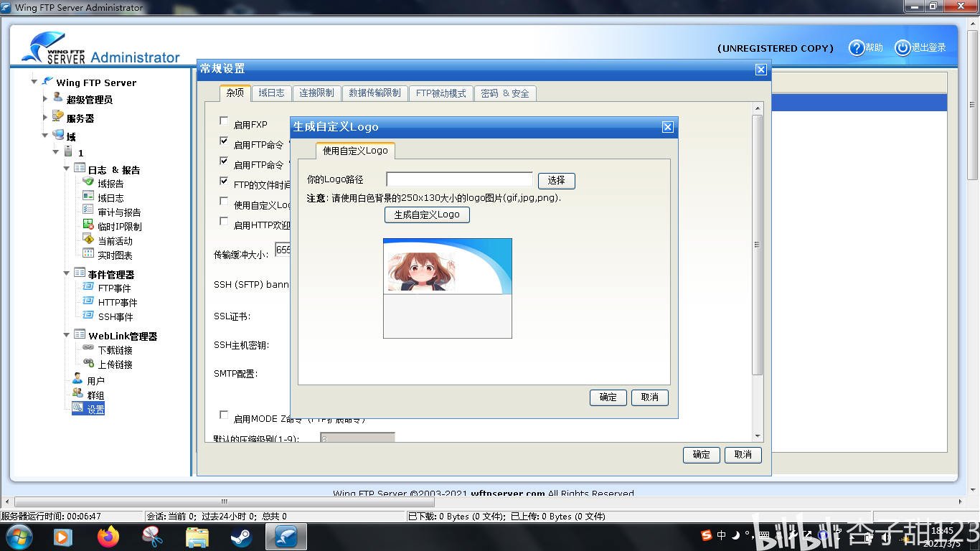Open the 临时IP限制 icon
The height and width of the screenshot is (551, 980).
pos(88,225)
